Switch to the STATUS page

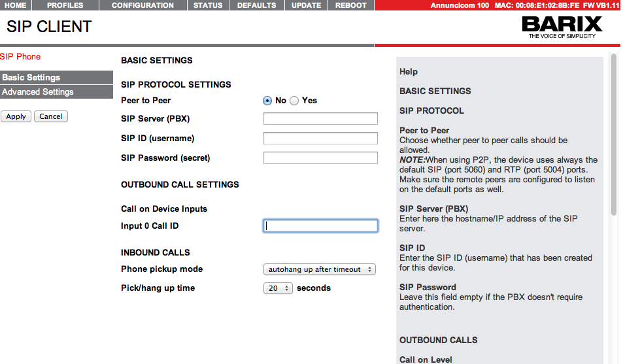208,5
